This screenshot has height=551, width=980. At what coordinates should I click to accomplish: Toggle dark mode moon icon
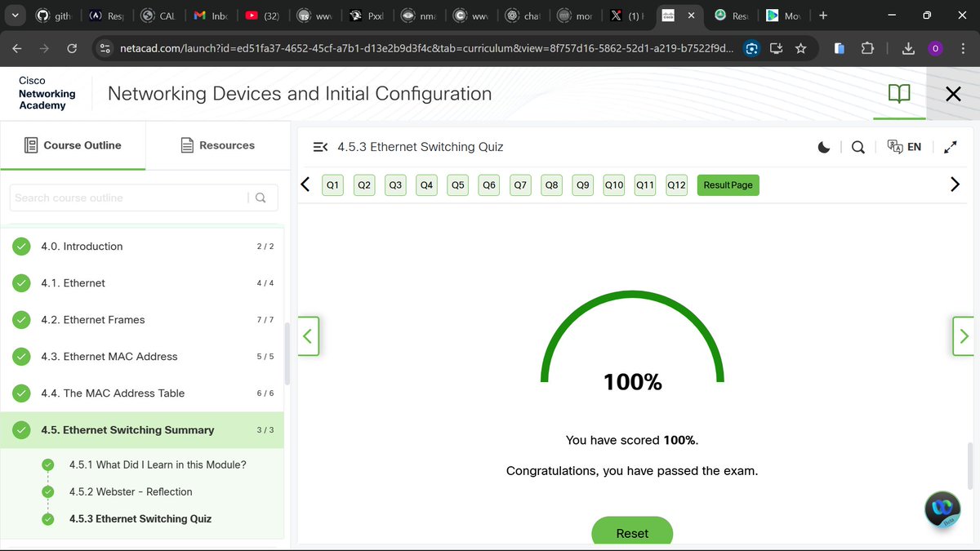click(x=824, y=147)
